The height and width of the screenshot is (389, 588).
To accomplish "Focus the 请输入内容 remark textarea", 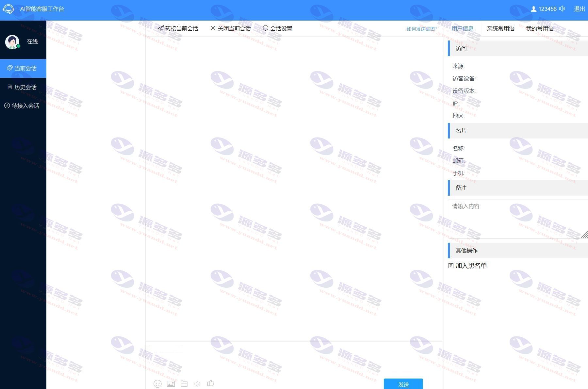I will pyautogui.click(x=518, y=219).
